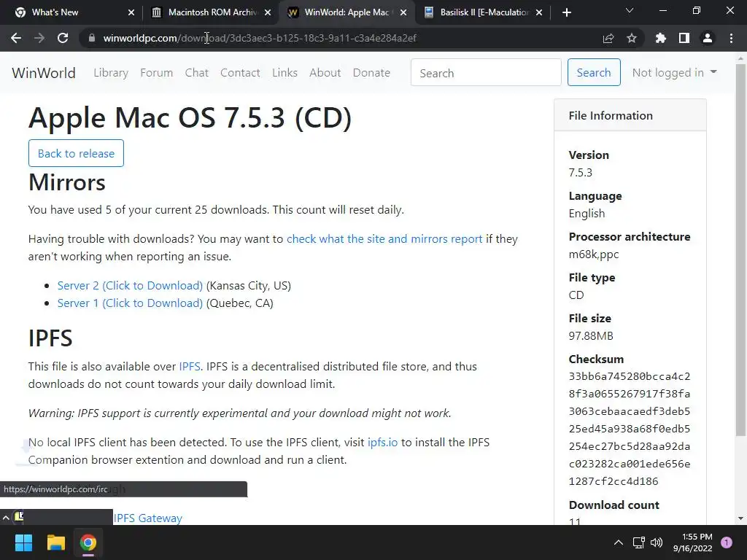Open the IPFS Gateway link
Screen dimensions: 747x560
[147, 518]
